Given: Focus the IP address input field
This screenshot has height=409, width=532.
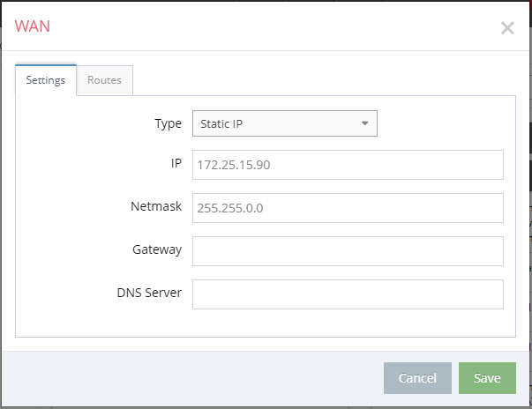Looking at the screenshot, I should tap(348, 165).
